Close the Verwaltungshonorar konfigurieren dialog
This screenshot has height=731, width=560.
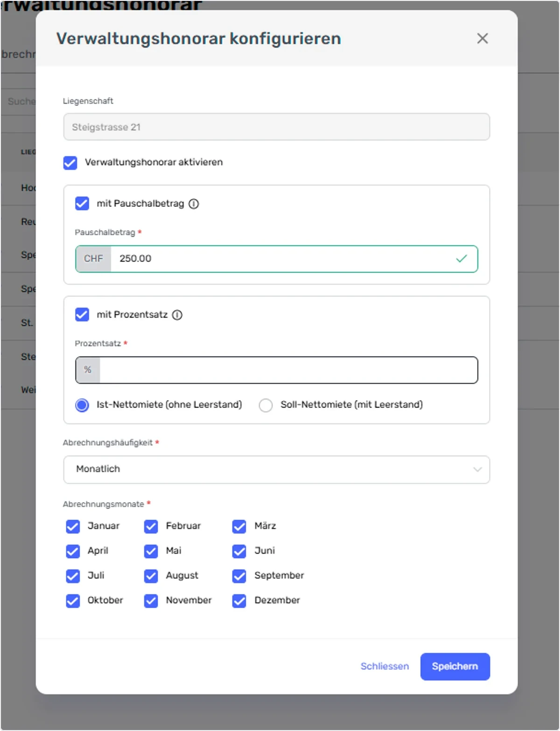(x=483, y=38)
